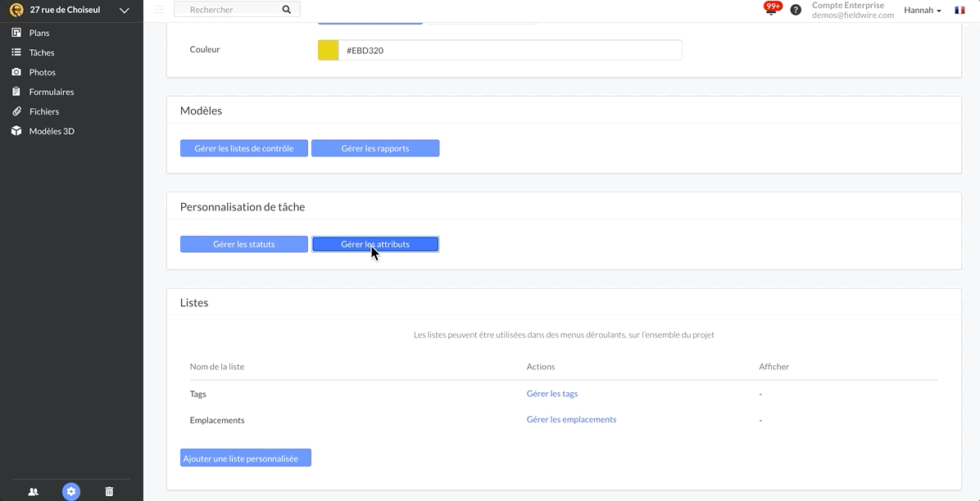This screenshot has height=501, width=980.
Task: Open project settings gear icon
Action: [71, 491]
